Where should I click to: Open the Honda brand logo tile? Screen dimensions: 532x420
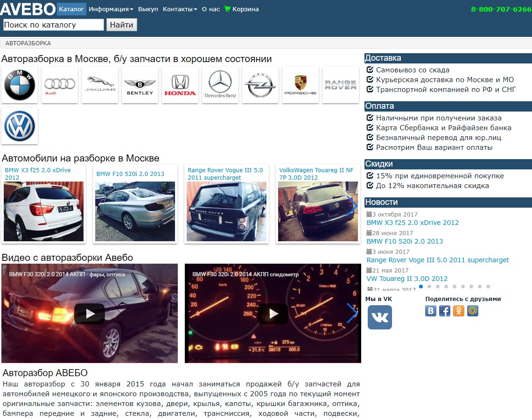(x=180, y=85)
